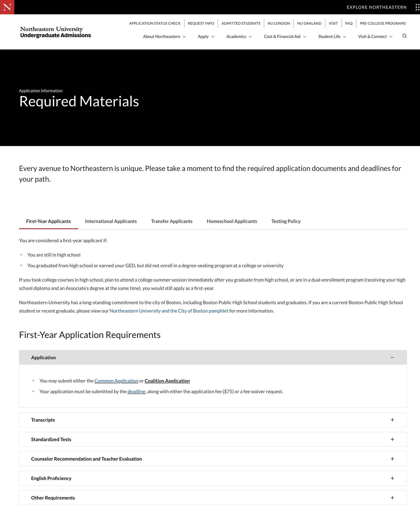Screen dimensions: 420x518
Task: Click Application Status Check link
Action: (154, 23)
